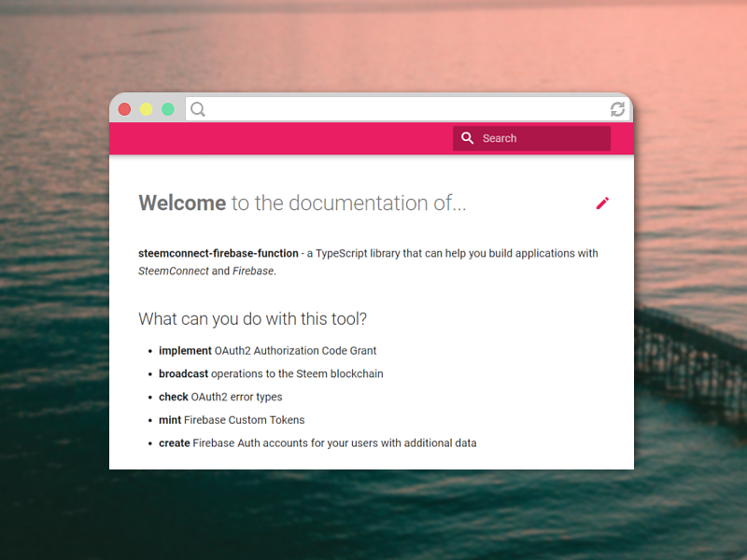The width and height of the screenshot is (747, 560).
Task: Select the broadcast operations list item
Action: (271, 374)
